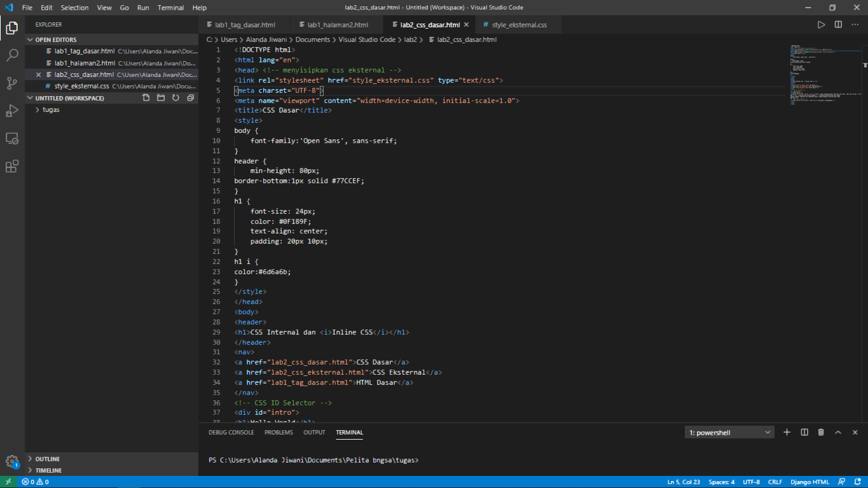Open the Search view in activity bar
Image resolution: width=868 pixels, height=488 pixels.
[x=12, y=55]
